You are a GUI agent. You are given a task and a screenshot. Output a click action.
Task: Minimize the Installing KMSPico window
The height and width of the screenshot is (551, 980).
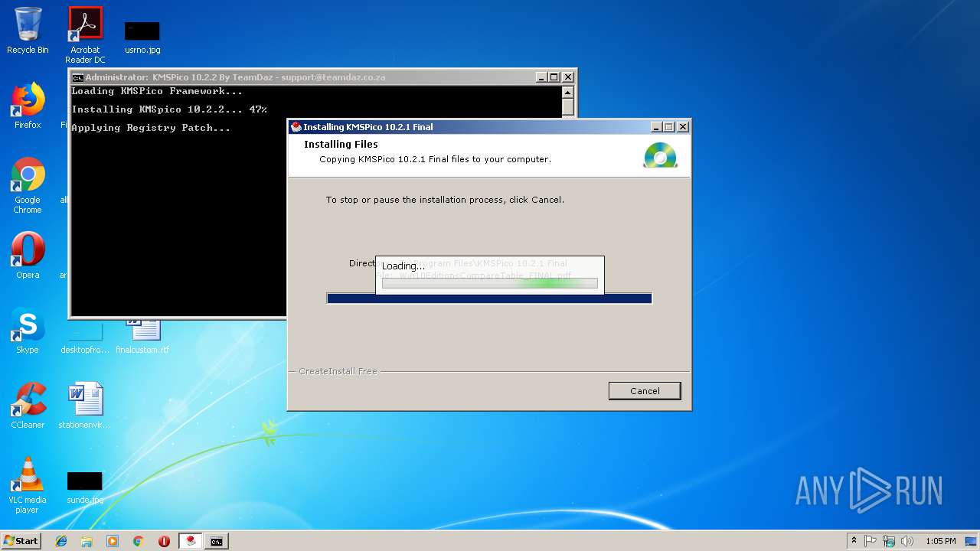coord(656,127)
